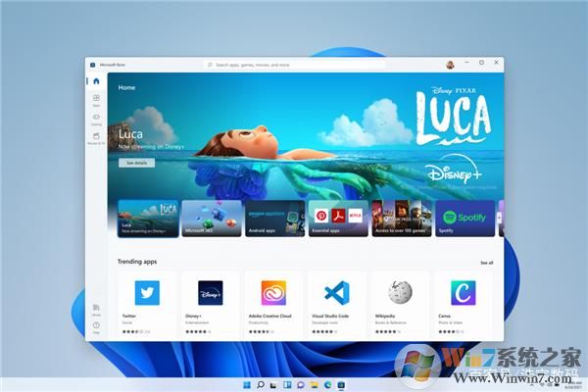The height and width of the screenshot is (392, 588).
Task: Open Task View on the taskbar
Action: tap(273, 385)
